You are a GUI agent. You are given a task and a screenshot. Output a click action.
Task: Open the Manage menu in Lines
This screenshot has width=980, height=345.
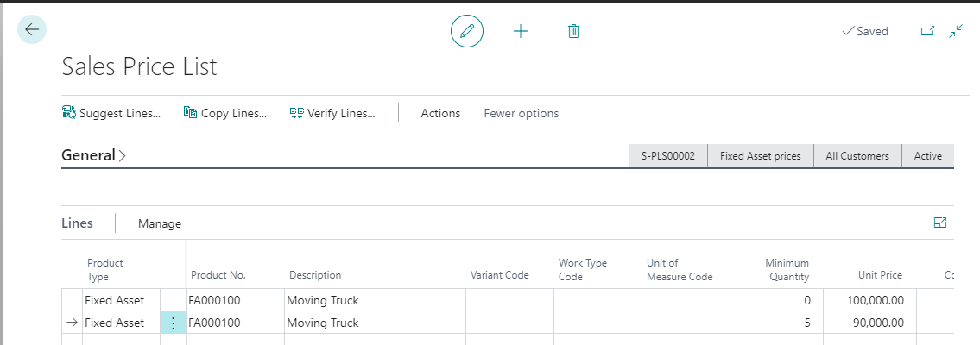pos(160,223)
